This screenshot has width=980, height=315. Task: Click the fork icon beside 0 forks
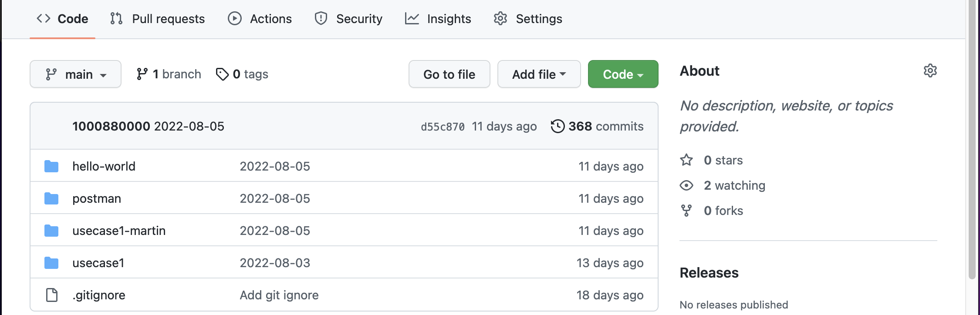click(686, 211)
